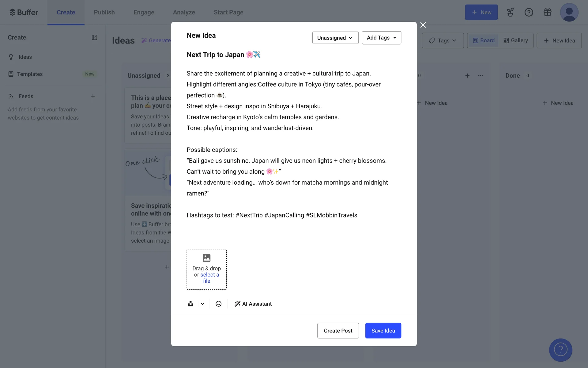Click the Save Idea button
Image resolution: width=588 pixels, height=368 pixels.
coord(383,331)
